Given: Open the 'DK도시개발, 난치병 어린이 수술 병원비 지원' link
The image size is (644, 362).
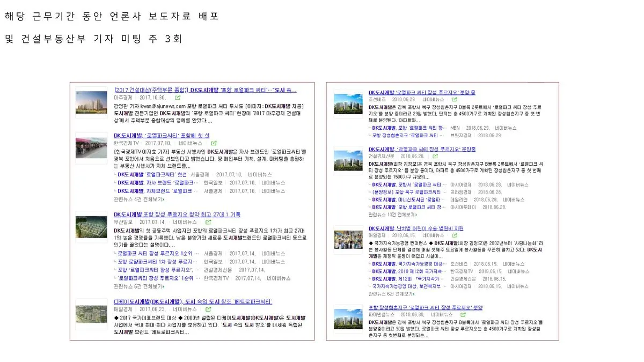Looking at the screenshot, I should [417, 227].
